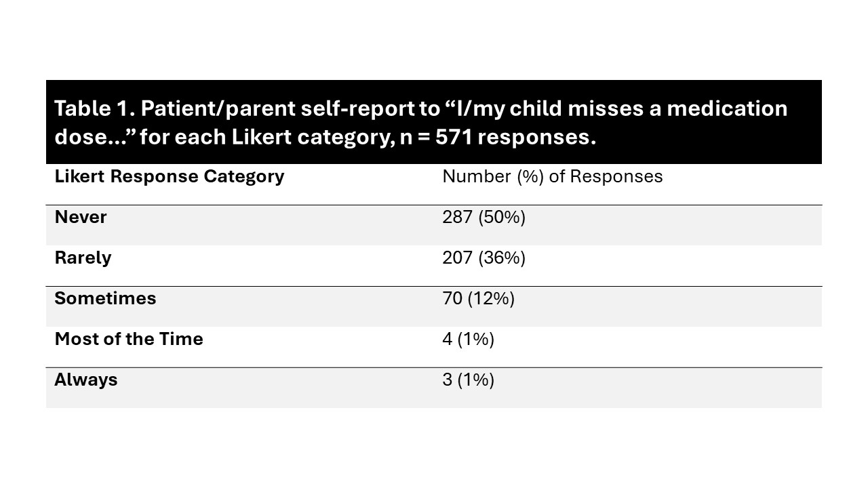Select the "Likert Response Category" column header
The width and height of the screenshot is (868, 488).
tap(170, 176)
